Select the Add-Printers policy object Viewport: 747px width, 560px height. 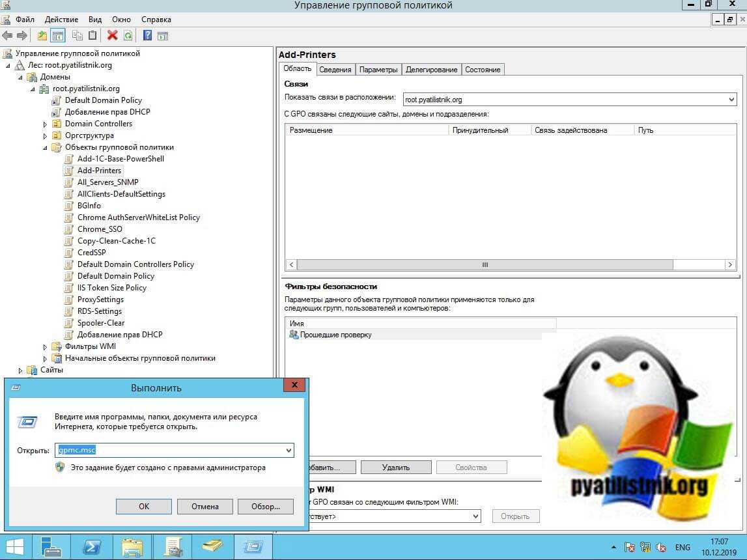click(x=99, y=171)
